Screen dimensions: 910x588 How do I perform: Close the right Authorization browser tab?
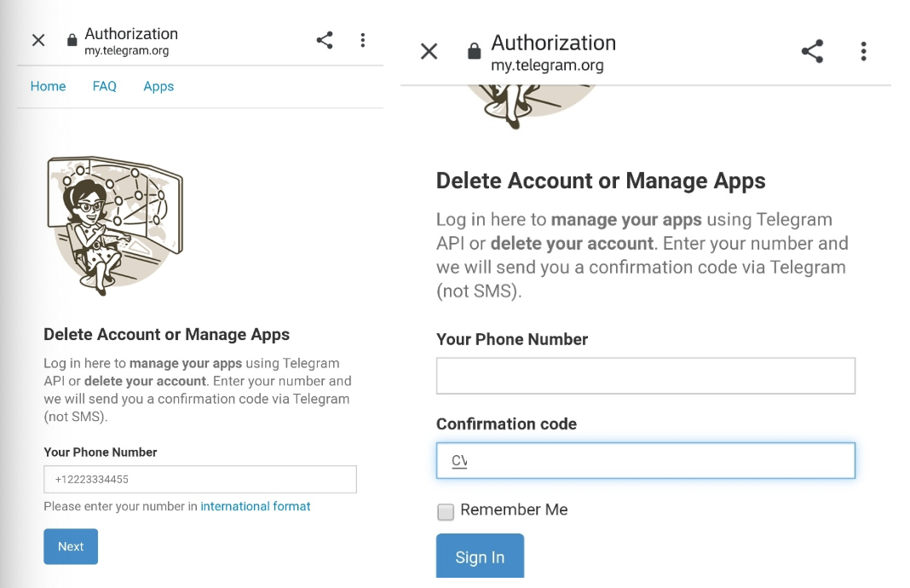(x=429, y=51)
